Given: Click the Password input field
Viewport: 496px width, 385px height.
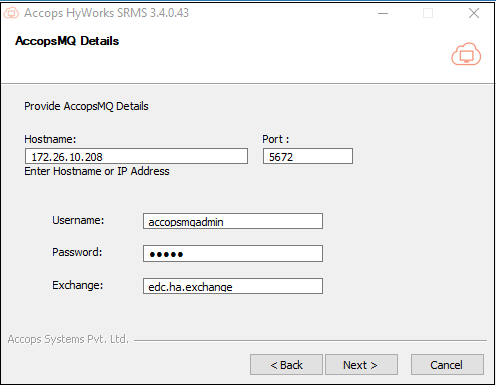Looking at the screenshot, I should tap(233, 254).
